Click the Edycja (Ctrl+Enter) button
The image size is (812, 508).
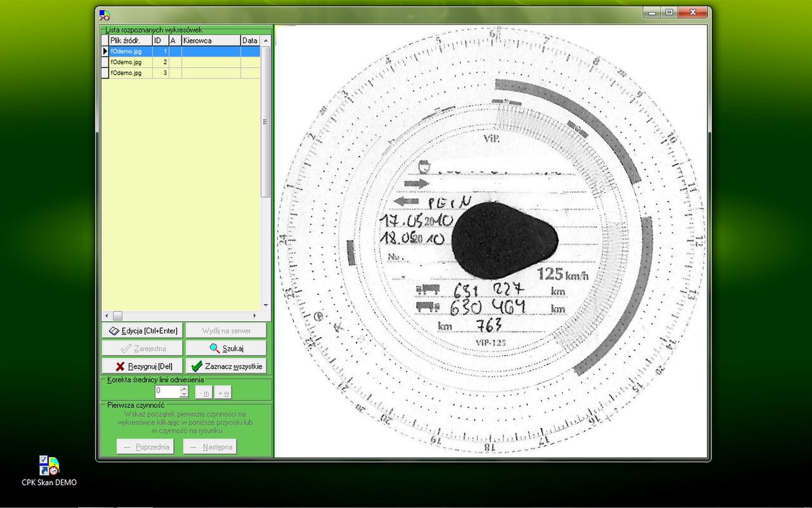142,331
